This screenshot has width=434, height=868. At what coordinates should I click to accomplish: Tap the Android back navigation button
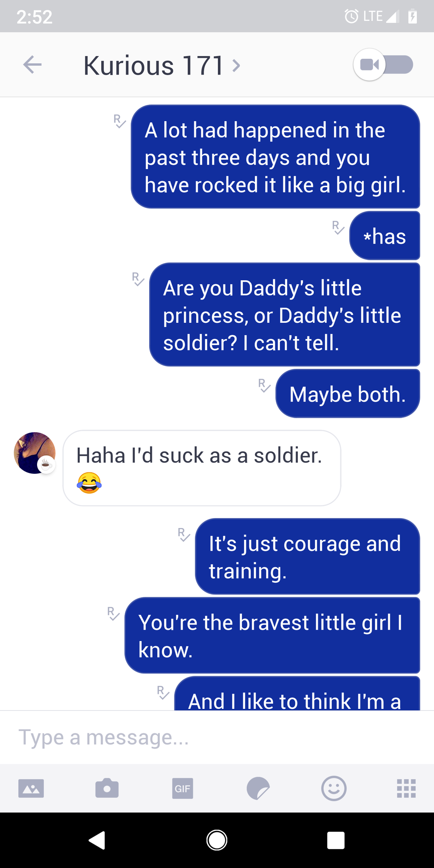pos(97,840)
